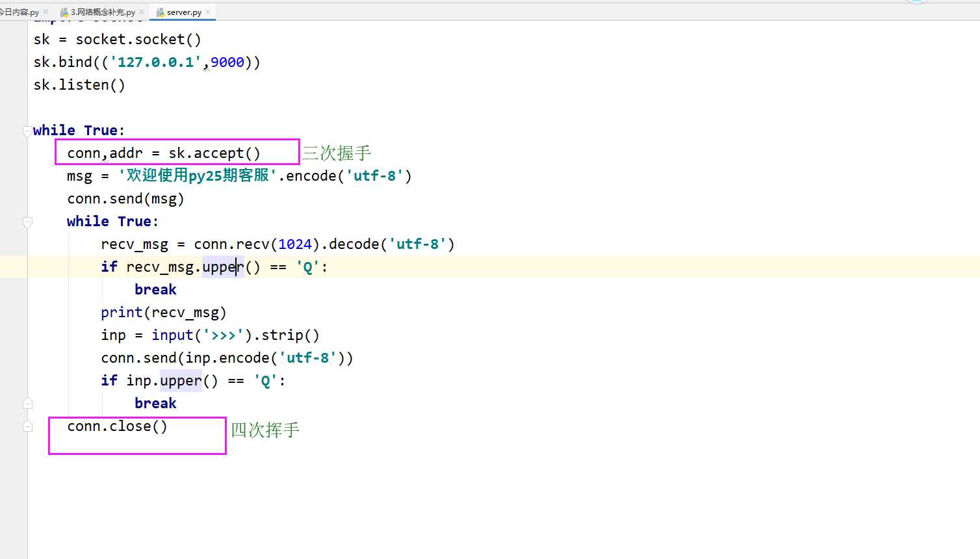Image resolution: width=980 pixels, height=559 pixels.
Task: Click 'encode' after the welcome message string
Action: (x=311, y=176)
